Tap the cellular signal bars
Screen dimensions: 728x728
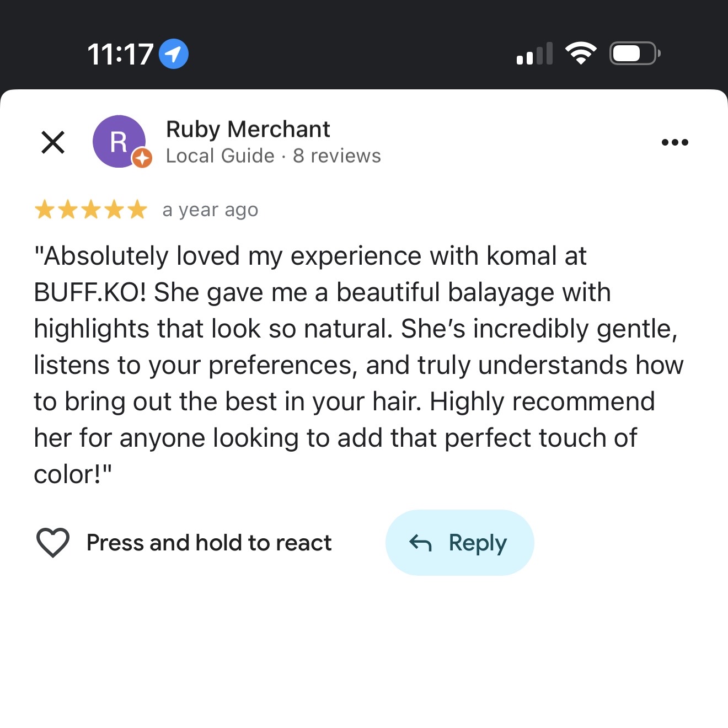tap(534, 54)
